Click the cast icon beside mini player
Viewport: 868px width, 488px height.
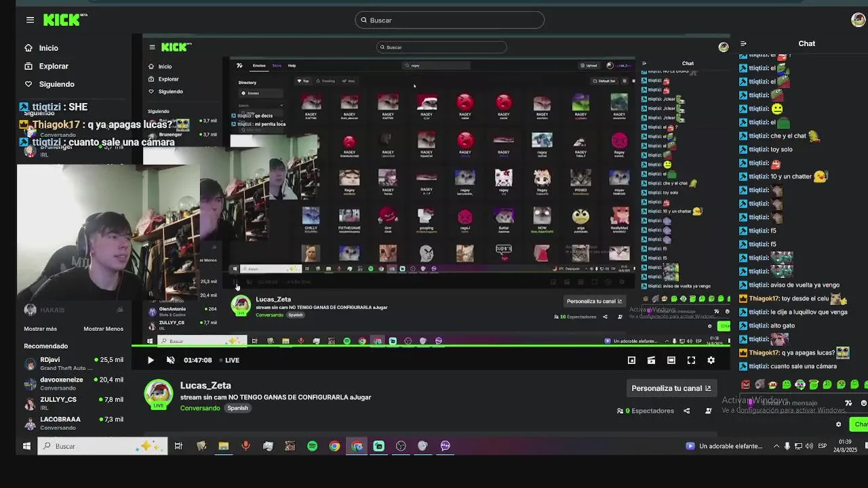pyautogui.click(x=651, y=361)
